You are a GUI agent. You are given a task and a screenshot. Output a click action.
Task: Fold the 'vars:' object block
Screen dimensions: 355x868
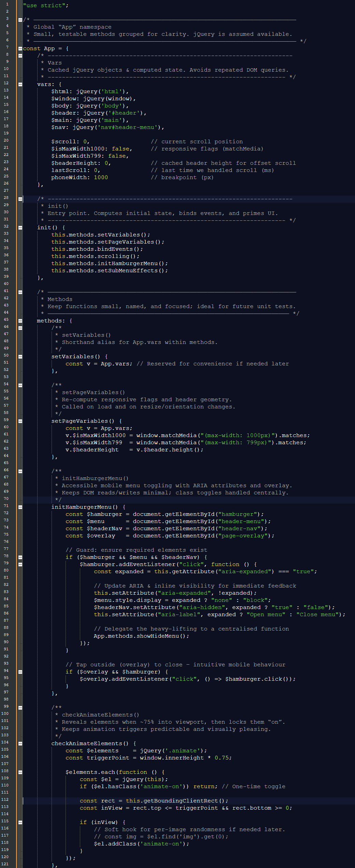[x=20, y=84]
